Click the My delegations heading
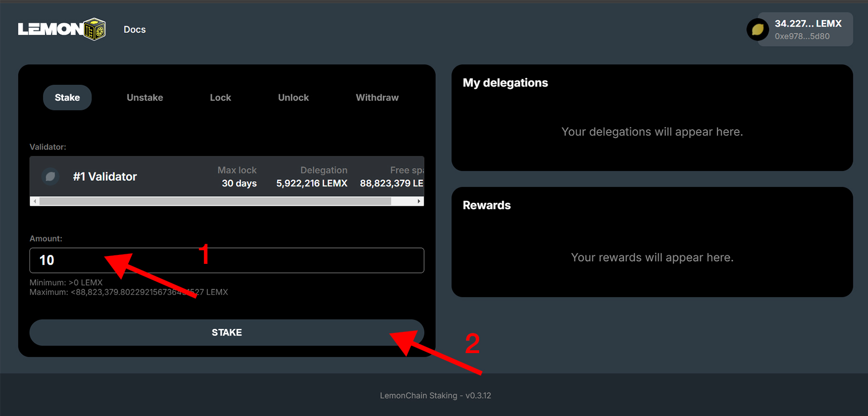868x416 pixels. click(505, 83)
